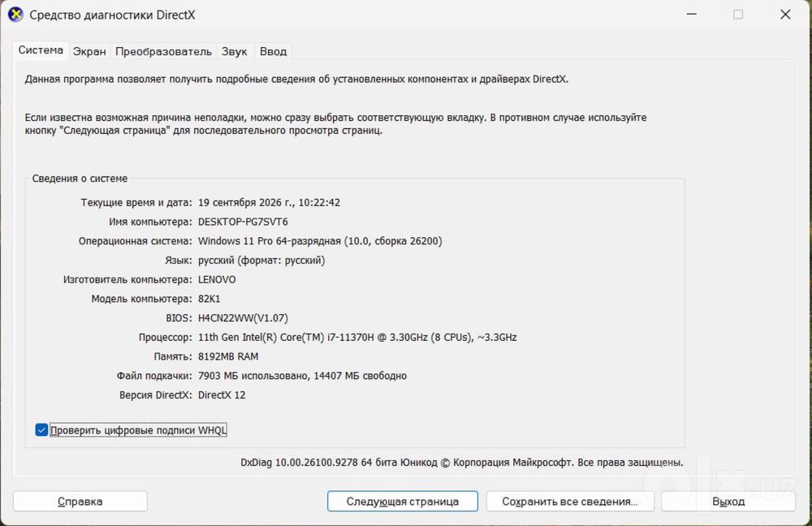The height and width of the screenshot is (526, 812).
Task: Minimize the DirectX diagnostic window
Action: [x=691, y=15]
